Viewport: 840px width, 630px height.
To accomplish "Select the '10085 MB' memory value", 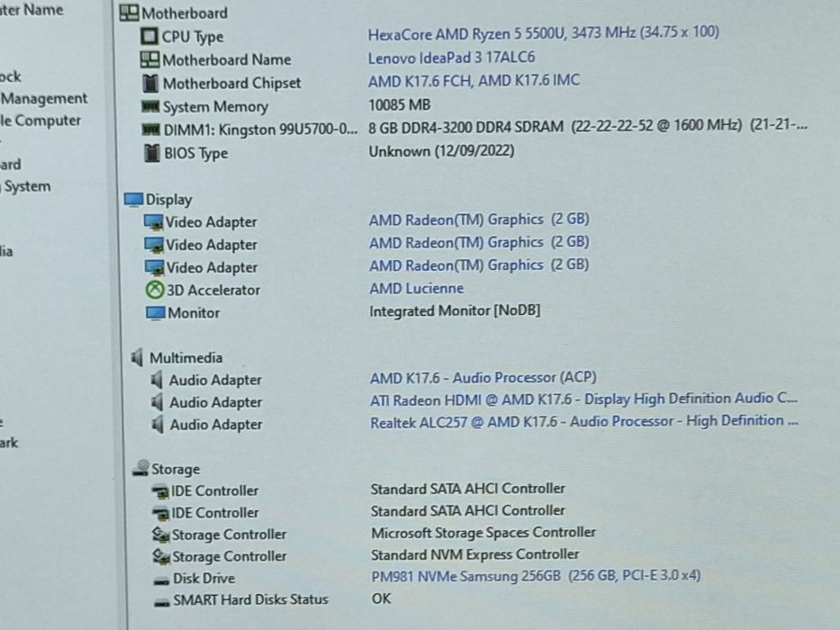I will 400,104.
